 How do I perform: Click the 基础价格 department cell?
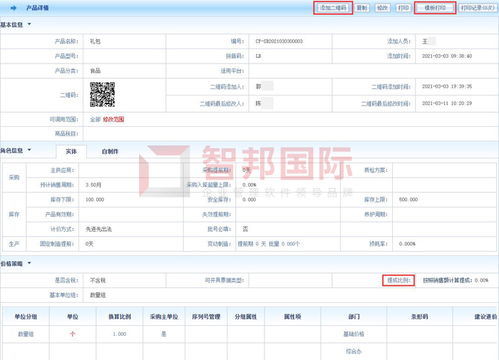coord(354,334)
